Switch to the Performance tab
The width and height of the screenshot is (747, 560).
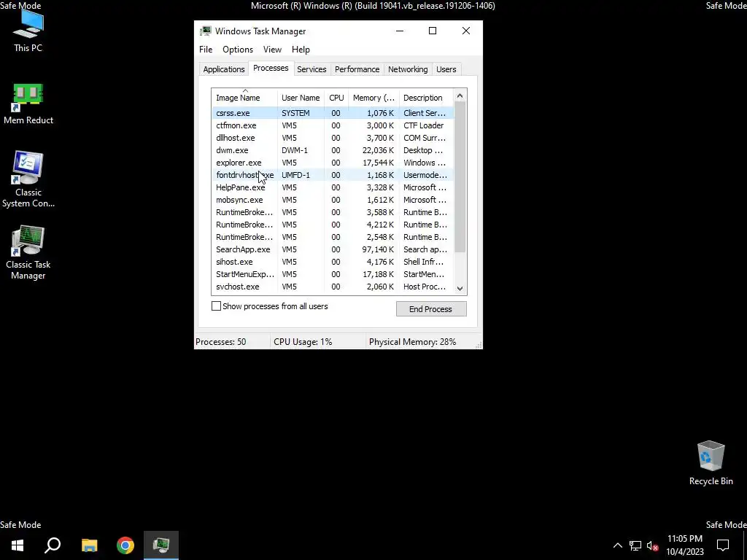pos(357,69)
